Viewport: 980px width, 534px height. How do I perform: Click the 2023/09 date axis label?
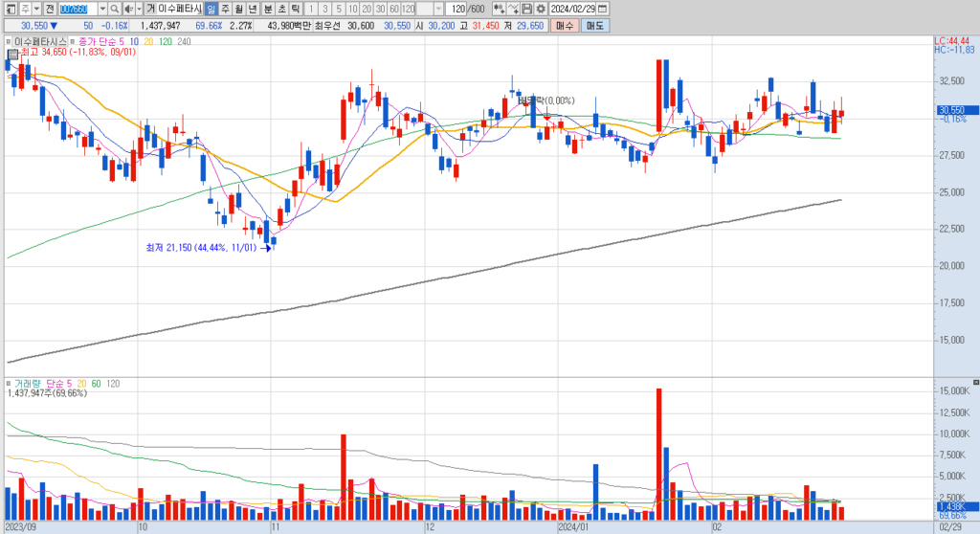click(x=21, y=527)
